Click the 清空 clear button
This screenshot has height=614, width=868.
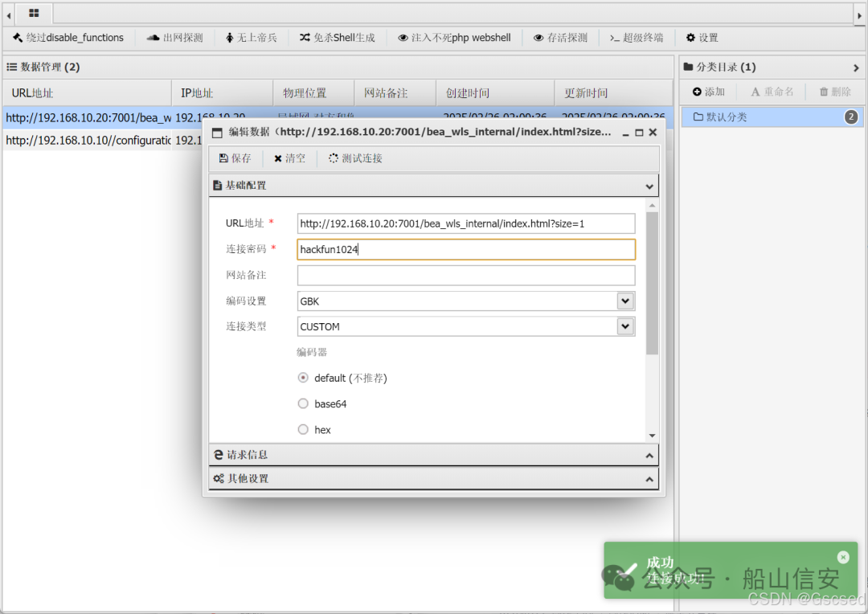click(x=289, y=158)
